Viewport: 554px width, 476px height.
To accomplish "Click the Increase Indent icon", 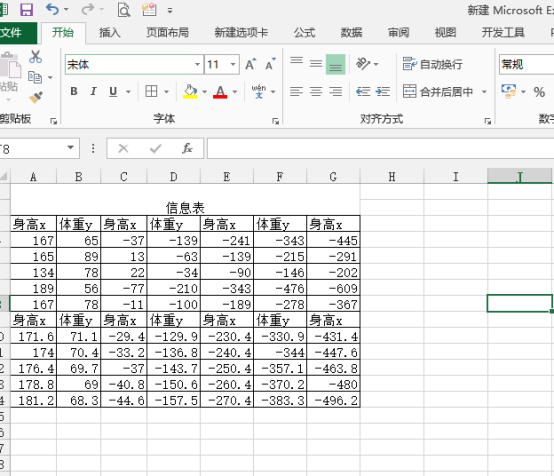I will 383,92.
